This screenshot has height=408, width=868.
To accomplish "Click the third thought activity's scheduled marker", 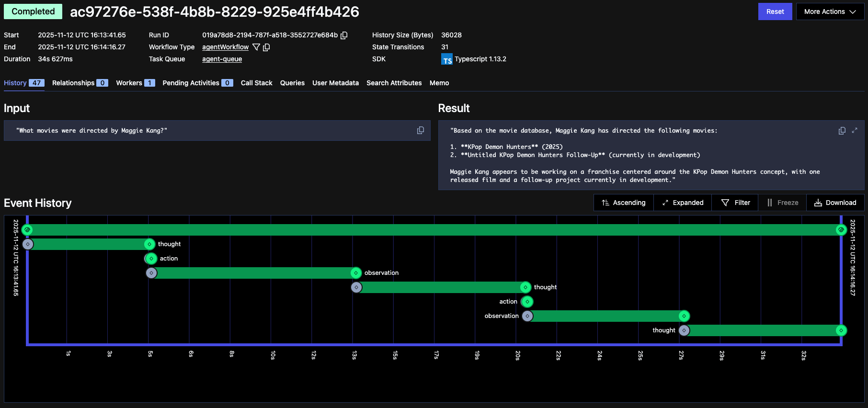I will (684, 330).
